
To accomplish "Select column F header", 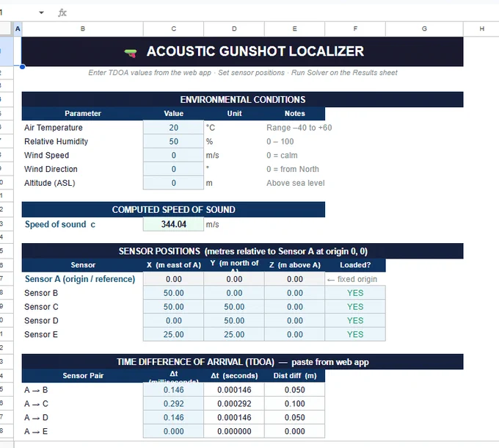I will 355,29.
